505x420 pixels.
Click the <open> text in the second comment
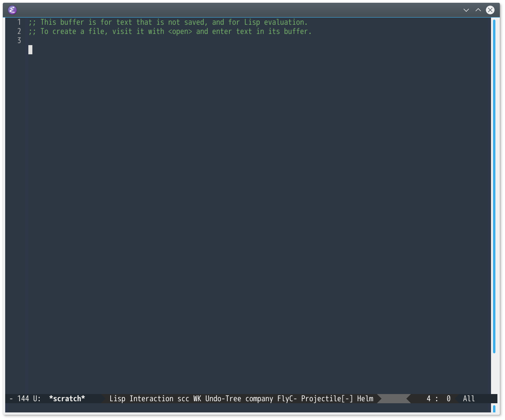(x=180, y=32)
